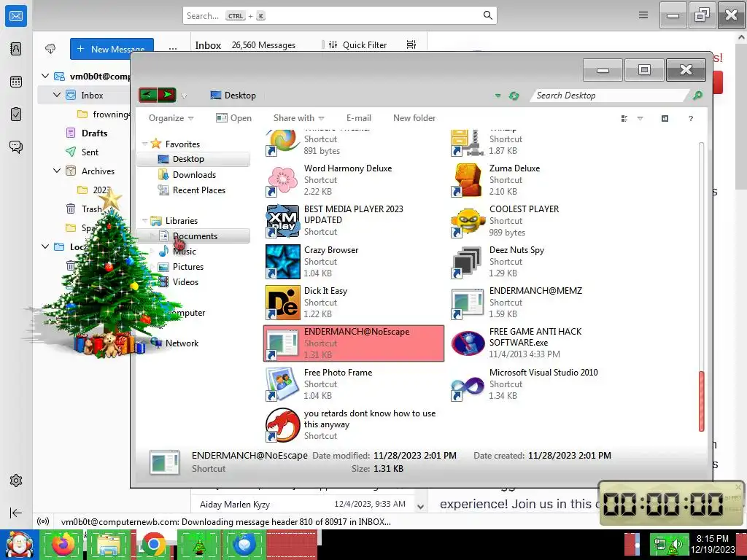Click the Get Messages cloud icon
This screenshot has width=747, height=560.
point(50,49)
